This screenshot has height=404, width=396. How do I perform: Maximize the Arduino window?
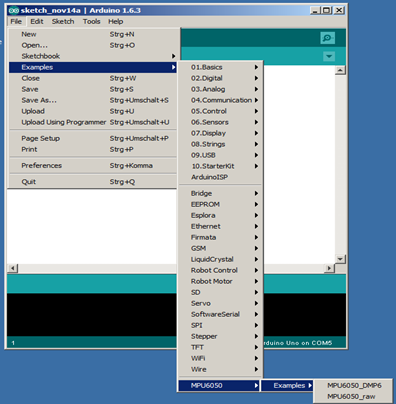(x=327, y=10)
